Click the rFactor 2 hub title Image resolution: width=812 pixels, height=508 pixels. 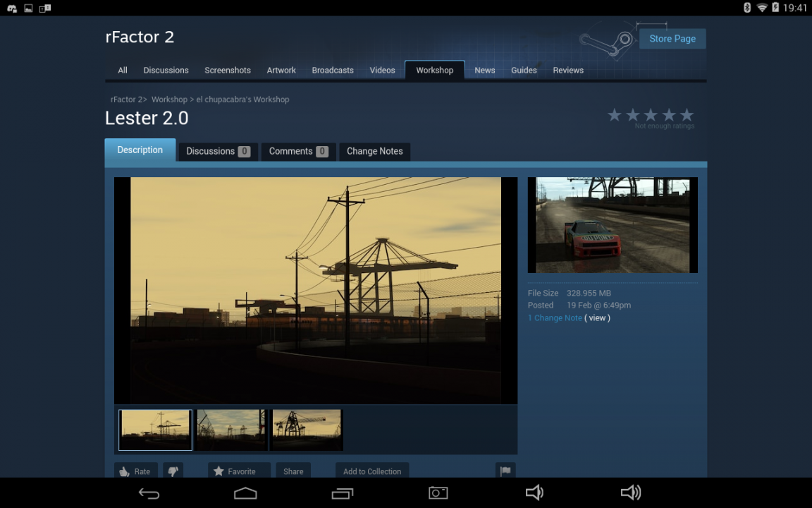(x=140, y=37)
